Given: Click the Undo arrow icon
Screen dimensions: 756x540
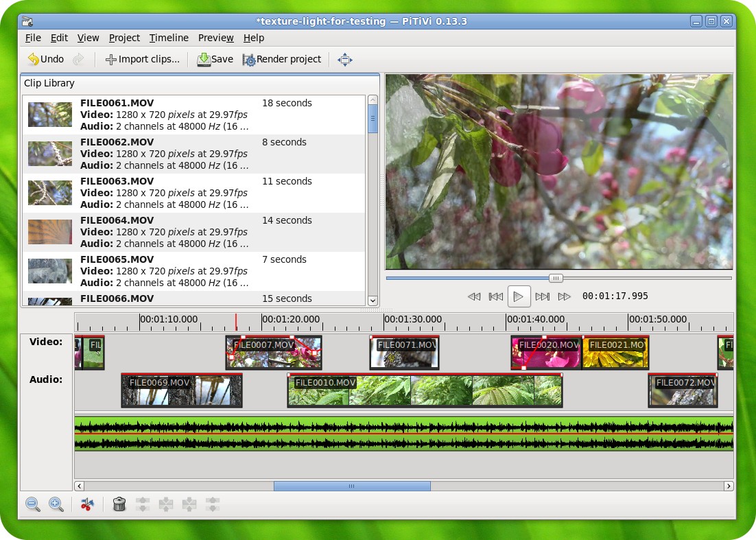Looking at the screenshot, I should point(33,60).
